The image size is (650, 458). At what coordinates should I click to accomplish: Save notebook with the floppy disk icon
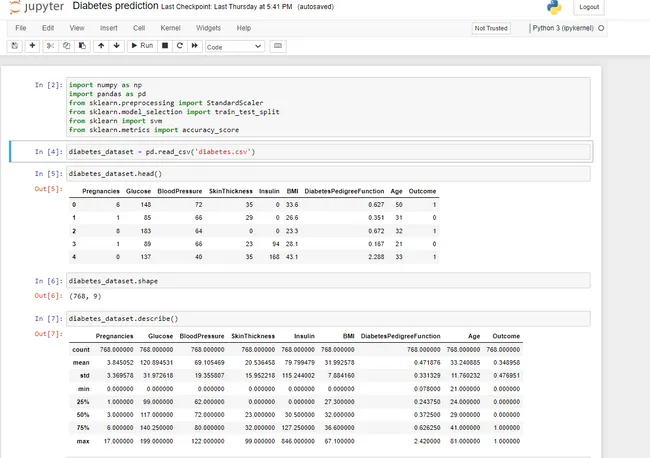(15, 46)
